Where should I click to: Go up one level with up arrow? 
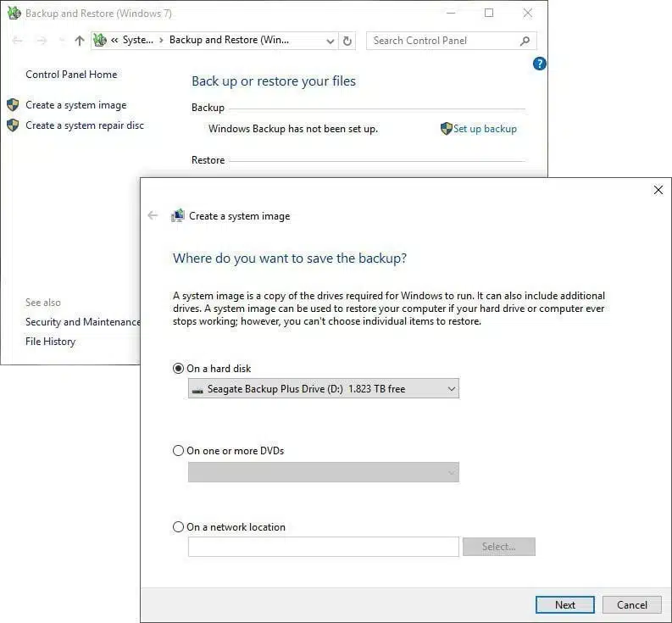[x=80, y=41]
